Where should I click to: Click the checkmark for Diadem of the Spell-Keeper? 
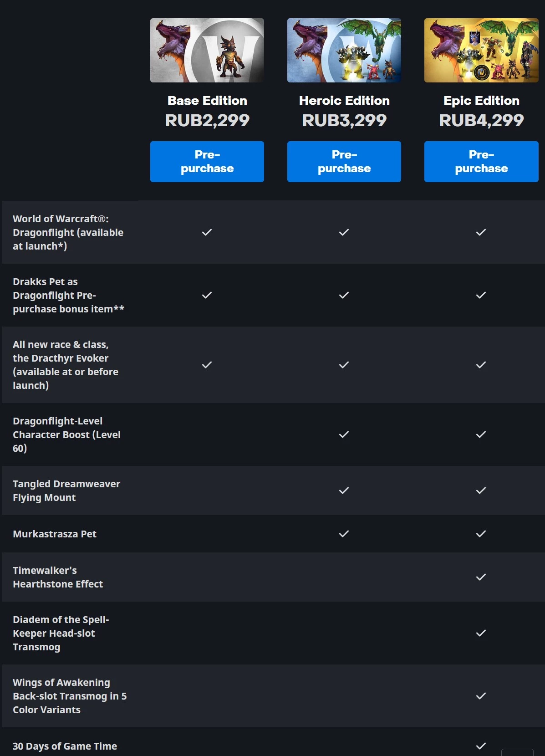pyautogui.click(x=481, y=633)
